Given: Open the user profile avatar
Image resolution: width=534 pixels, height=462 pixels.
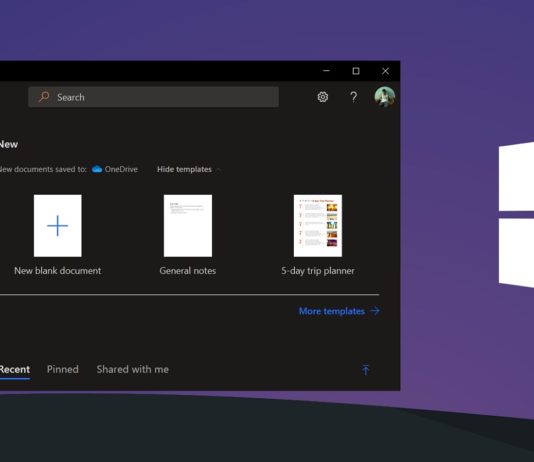Looking at the screenshot, I should pos(384,97).
